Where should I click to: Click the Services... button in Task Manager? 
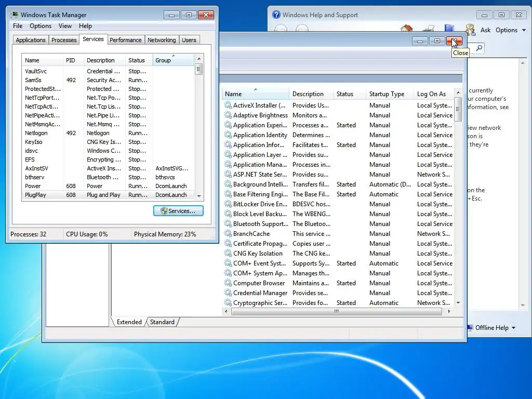[x=178, y=211]
